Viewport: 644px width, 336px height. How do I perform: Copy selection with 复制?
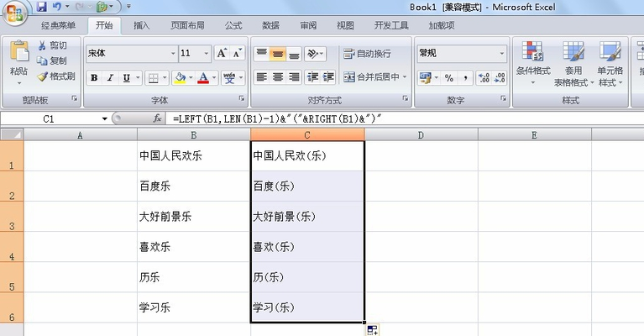(52, 60)
